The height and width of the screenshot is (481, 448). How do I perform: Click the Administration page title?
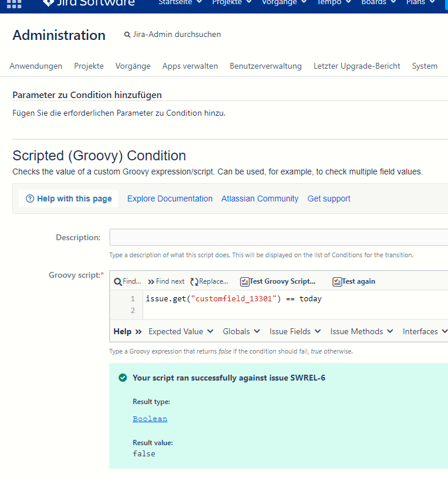click(x=59, y=35)
